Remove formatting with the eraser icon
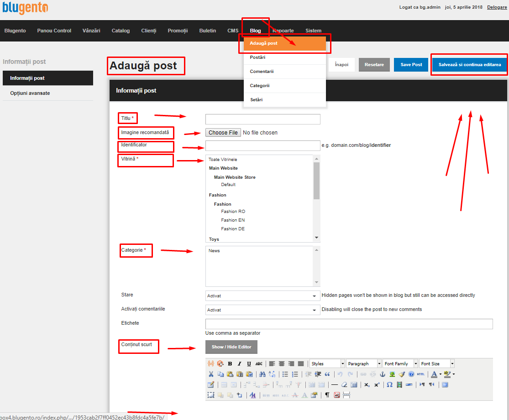Viewport: 509px width, 420px height. click(344, 384)
